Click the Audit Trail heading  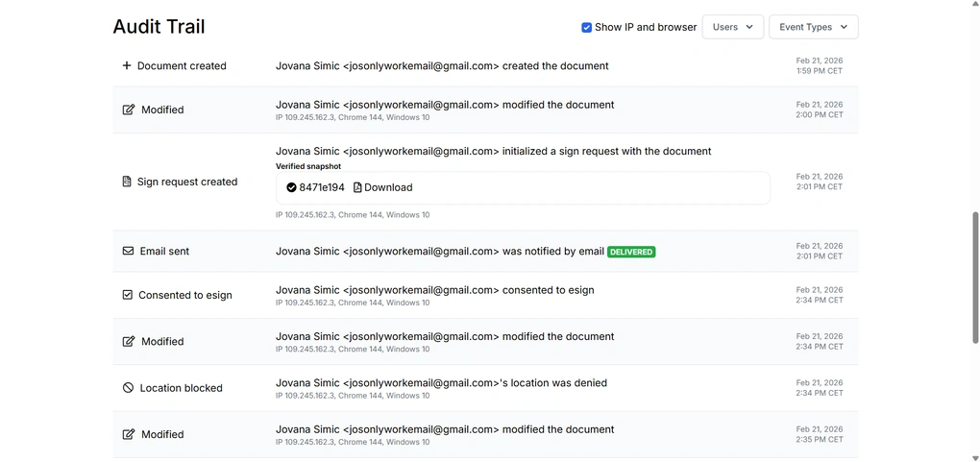159,27
